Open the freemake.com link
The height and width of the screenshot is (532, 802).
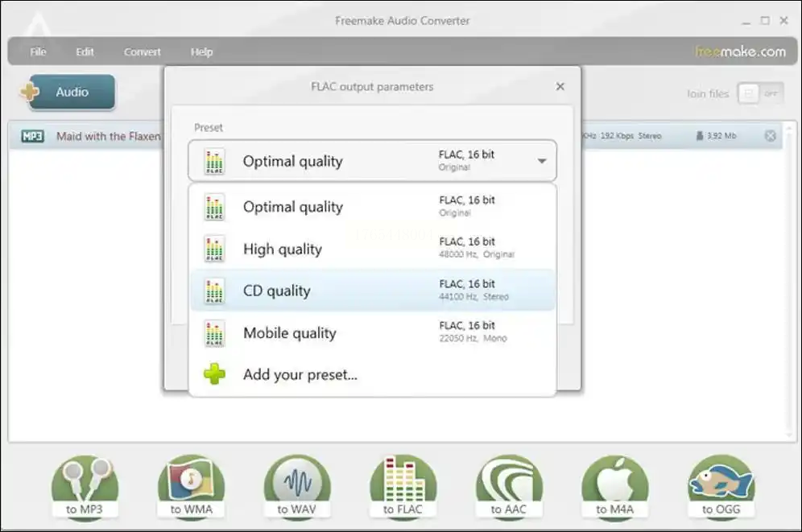740,52
